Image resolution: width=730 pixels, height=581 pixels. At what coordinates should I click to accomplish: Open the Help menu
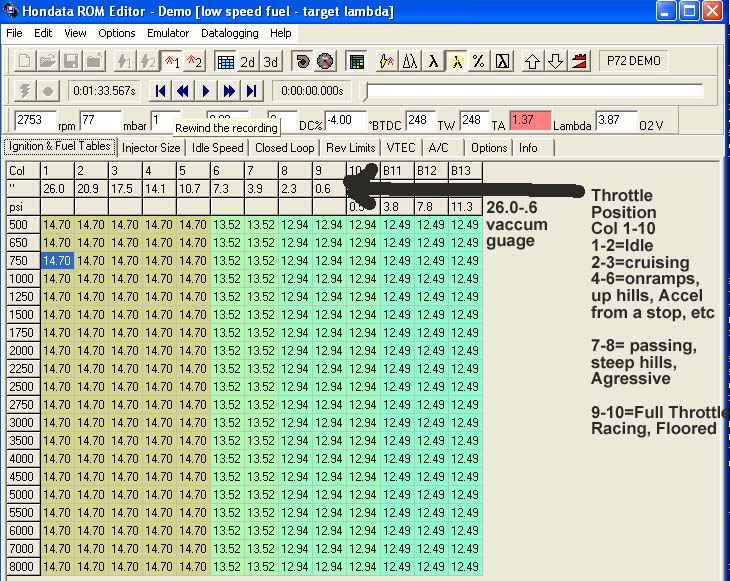280,33
